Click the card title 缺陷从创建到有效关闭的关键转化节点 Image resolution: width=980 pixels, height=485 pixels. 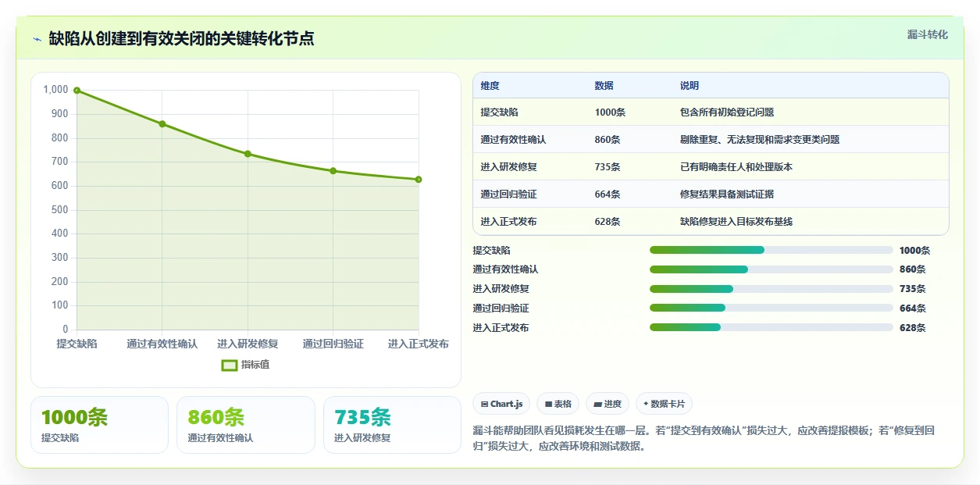pos(181,38)
